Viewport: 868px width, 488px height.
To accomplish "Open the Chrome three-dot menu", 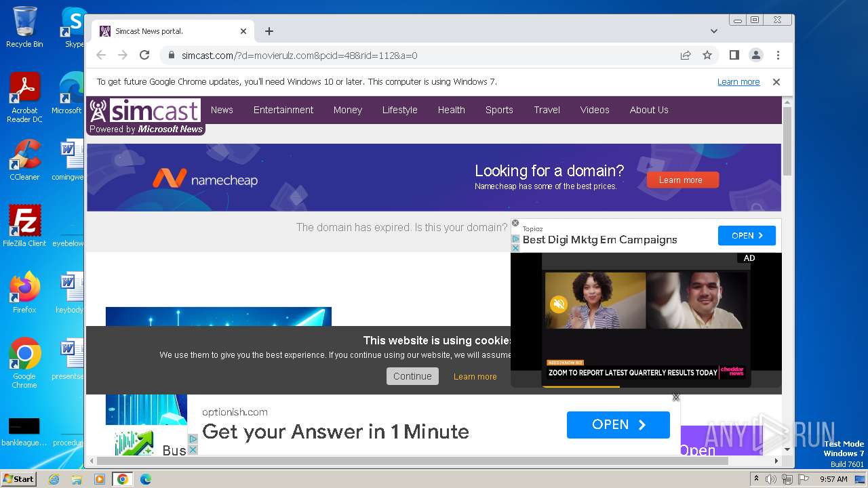I will pos(778,55).
